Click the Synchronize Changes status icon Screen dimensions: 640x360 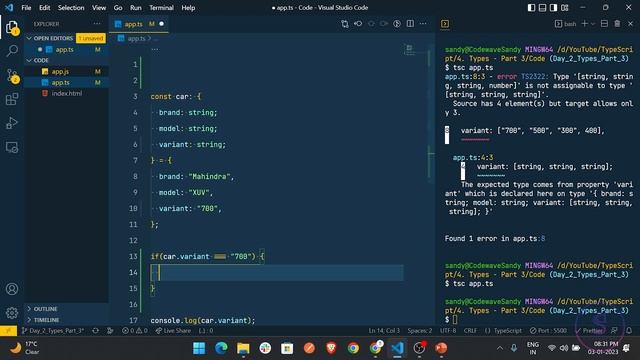pos(96,331)
